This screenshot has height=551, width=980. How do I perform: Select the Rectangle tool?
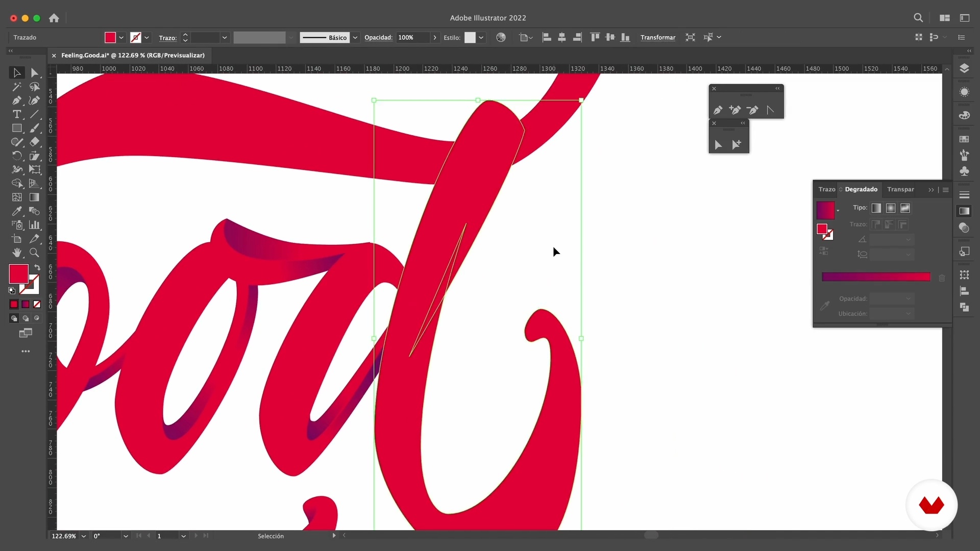[16, 128]
